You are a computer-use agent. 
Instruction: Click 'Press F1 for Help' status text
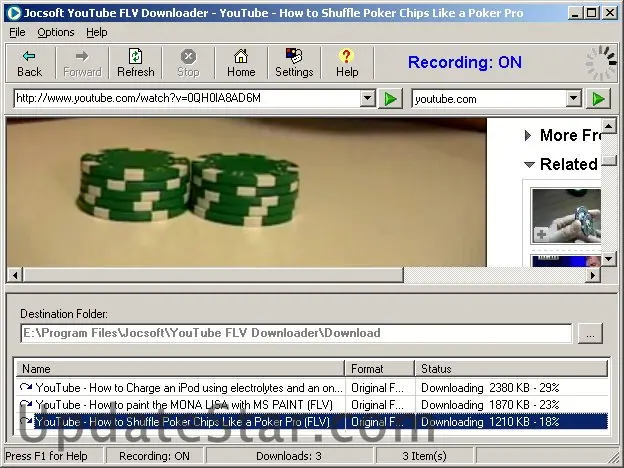coord(46,456)
